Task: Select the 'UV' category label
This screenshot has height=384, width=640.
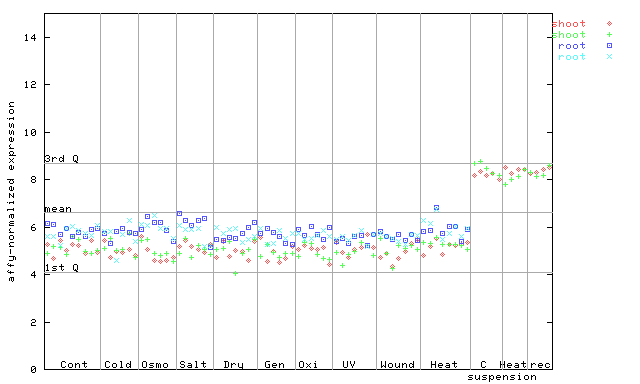Action: pyautogui.click(x=349, y=364)
